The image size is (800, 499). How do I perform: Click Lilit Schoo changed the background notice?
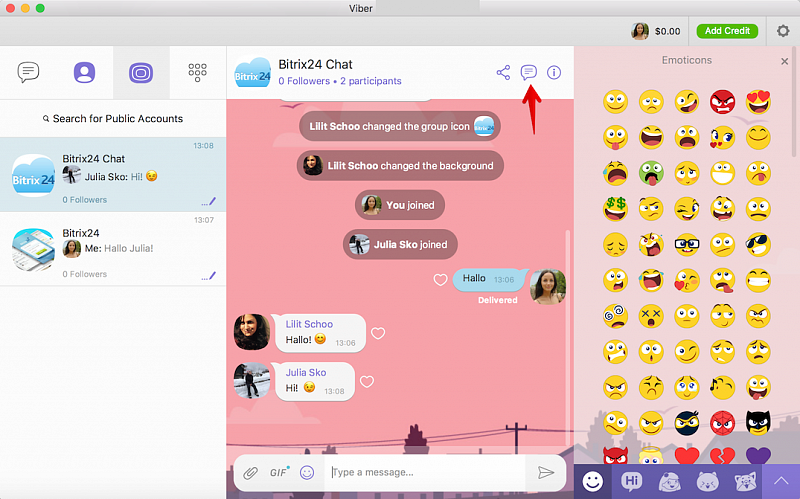(400, 165)
